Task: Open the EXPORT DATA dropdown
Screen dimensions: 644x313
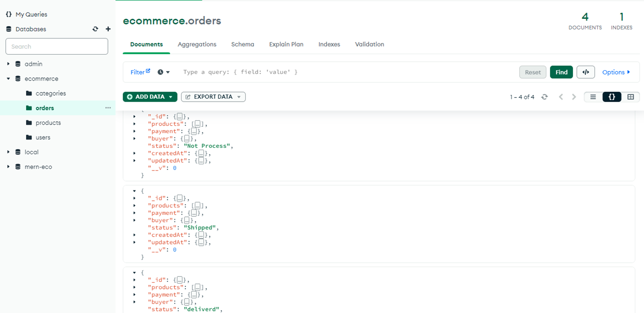Action: pyautogui.click(x=213, y=97)
